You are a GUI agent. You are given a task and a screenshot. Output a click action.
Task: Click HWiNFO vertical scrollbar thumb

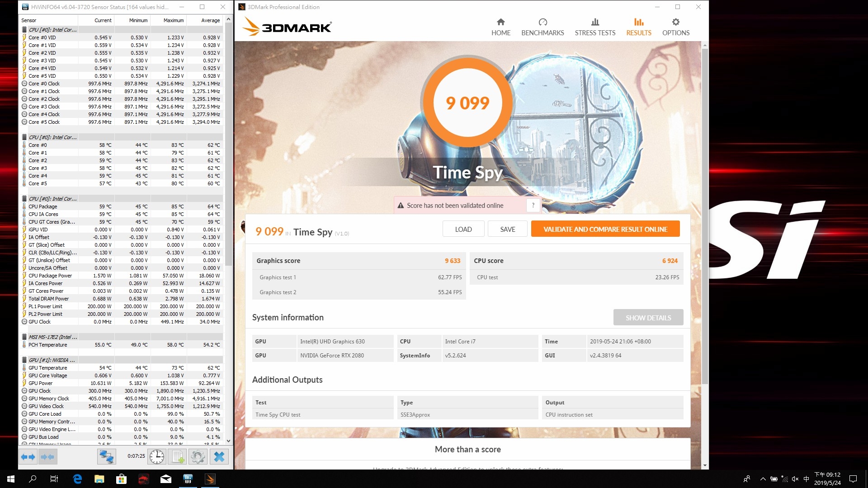(x=228, y=145)
